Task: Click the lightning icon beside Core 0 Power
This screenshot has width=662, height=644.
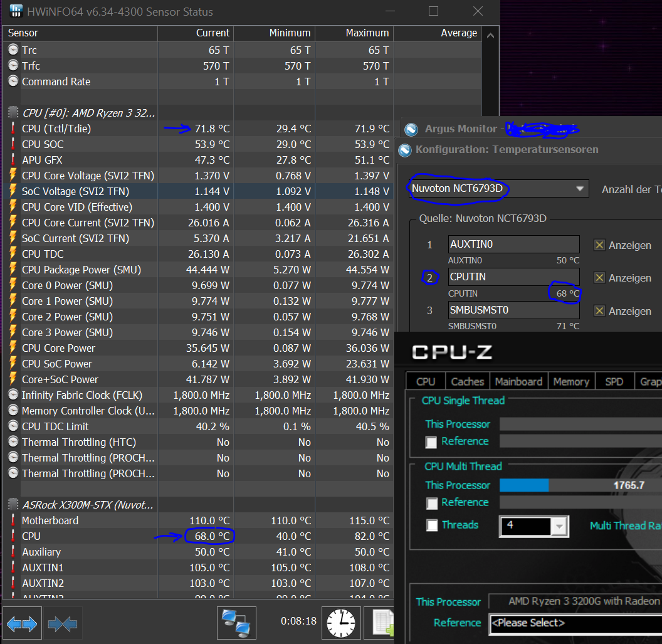Action: 13,285
